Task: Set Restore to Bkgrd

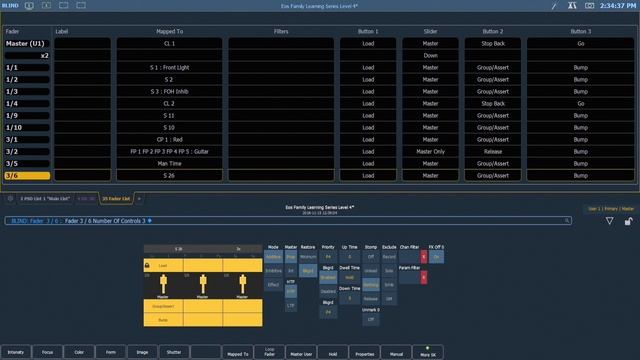Action: pos(308,271)
